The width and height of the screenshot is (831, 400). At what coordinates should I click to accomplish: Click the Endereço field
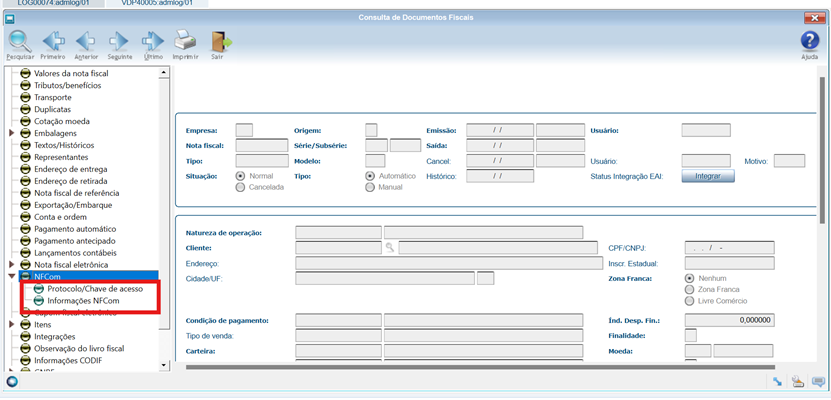[x=449, y=263]
